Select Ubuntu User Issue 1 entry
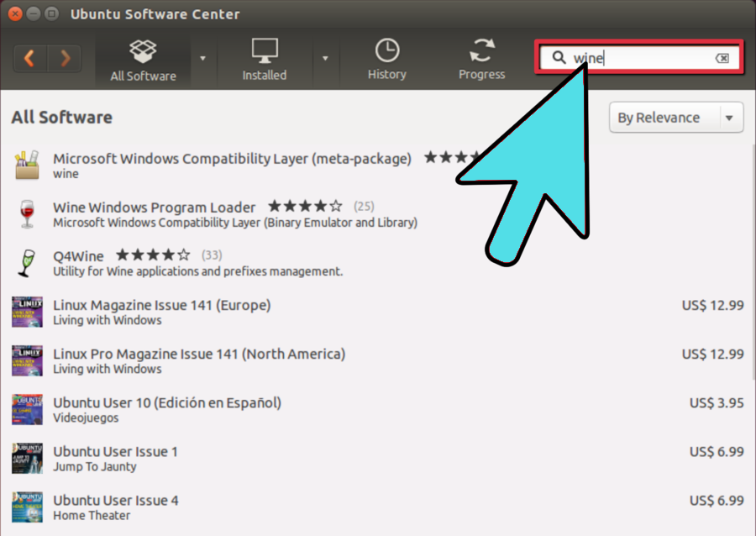756x536 pixels. (x=378, y=459)
